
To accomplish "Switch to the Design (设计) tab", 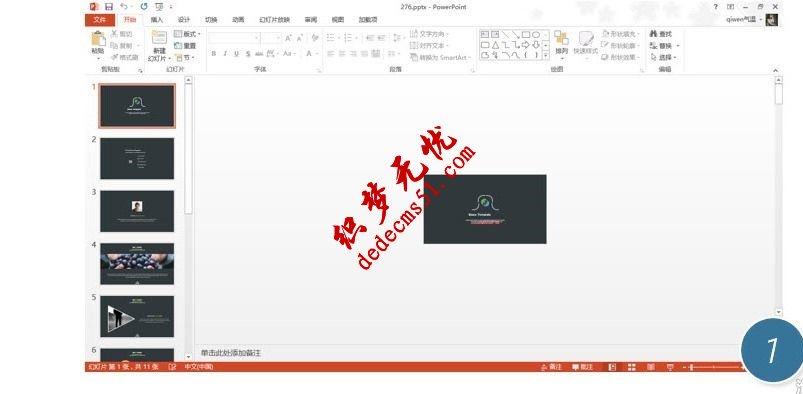I will pos(184,19).
